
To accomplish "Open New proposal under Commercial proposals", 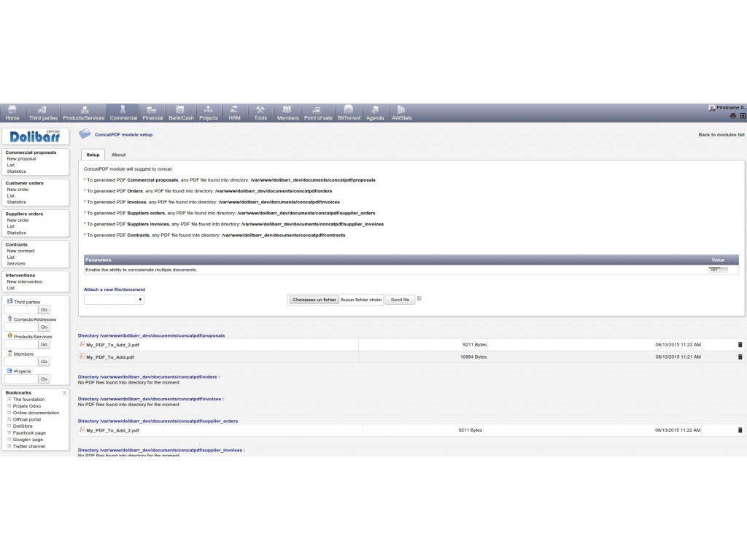I will pyautogui.click(x=21, y=158).
